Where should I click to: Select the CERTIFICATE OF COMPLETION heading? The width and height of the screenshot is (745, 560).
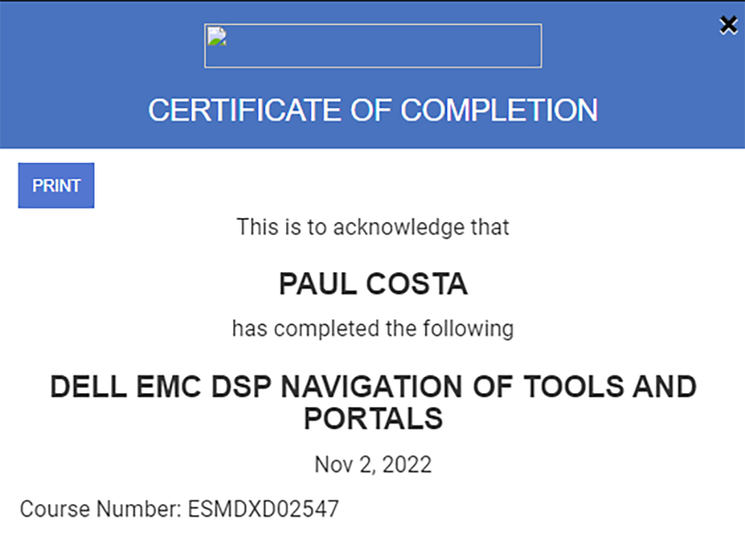373,110
